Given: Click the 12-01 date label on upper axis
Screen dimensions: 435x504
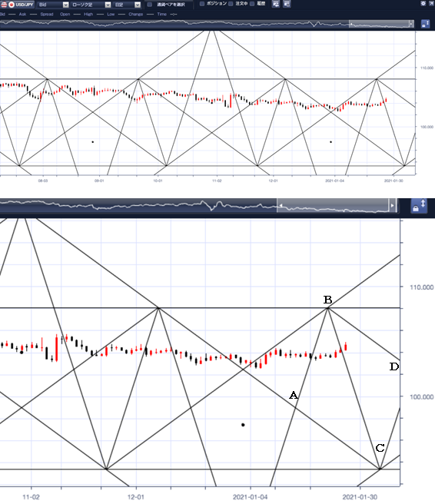Looking at the screenshot, I should [273, 181].
